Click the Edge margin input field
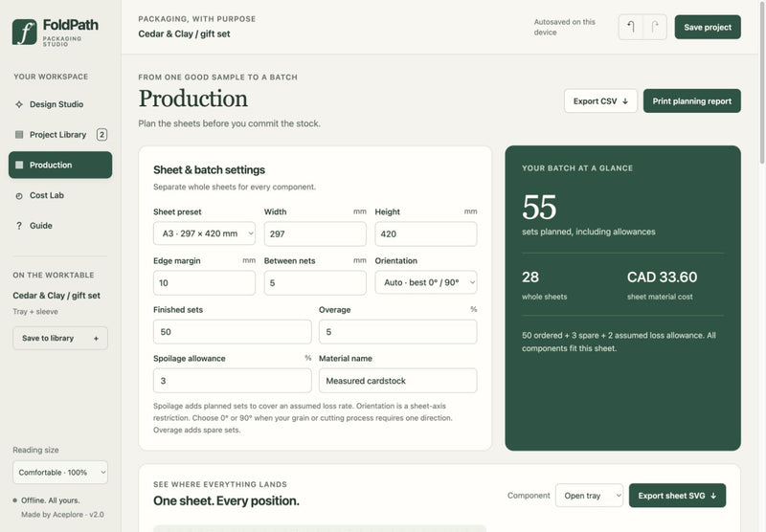The height and width of the screenshot is (532, 766). 204,283
